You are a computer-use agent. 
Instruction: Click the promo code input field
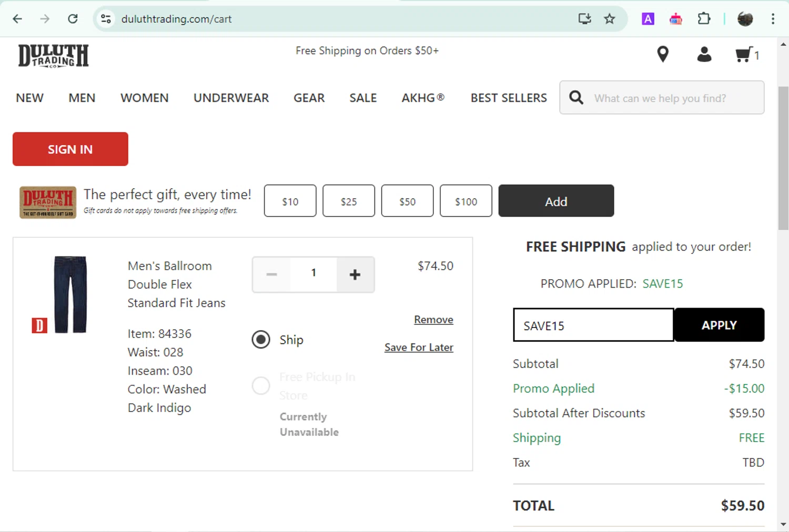tap(594, 325)
